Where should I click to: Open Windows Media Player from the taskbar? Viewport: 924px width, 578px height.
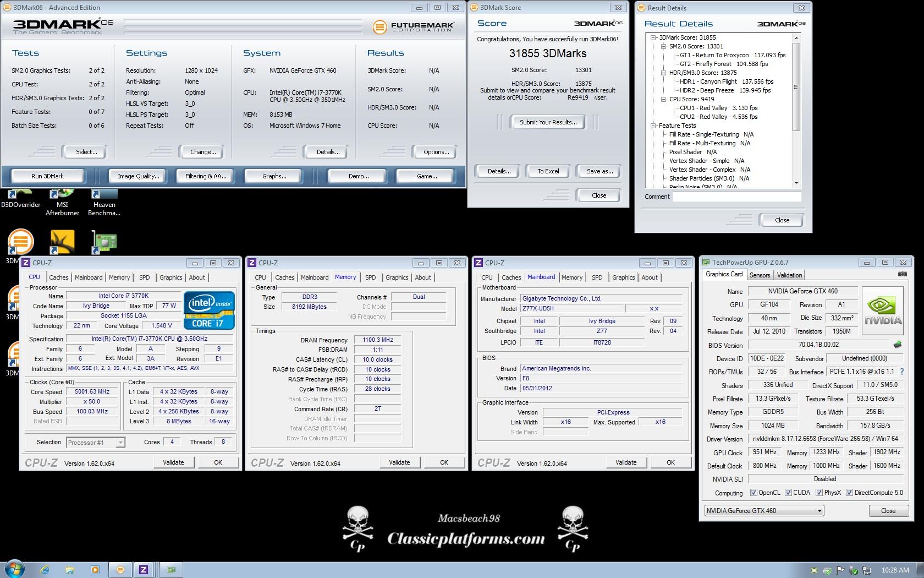click(95, 570)
